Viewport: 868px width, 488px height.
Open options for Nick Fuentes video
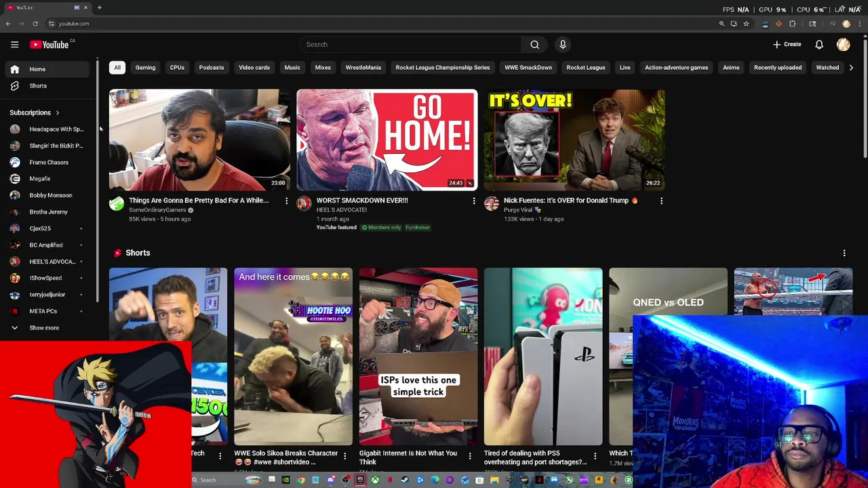tap(661, 201)
